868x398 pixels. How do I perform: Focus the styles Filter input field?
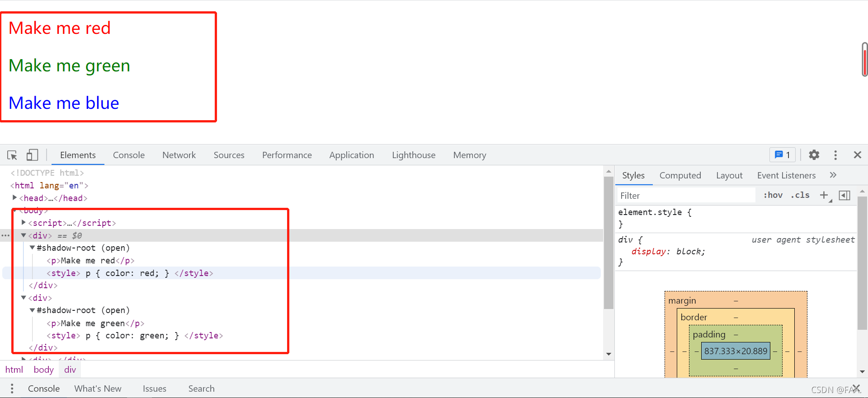point(686,195)
